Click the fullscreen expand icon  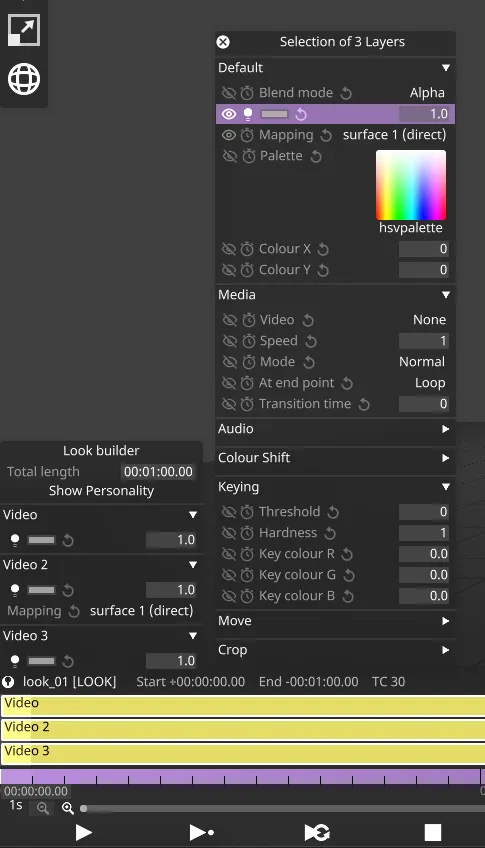24,30
